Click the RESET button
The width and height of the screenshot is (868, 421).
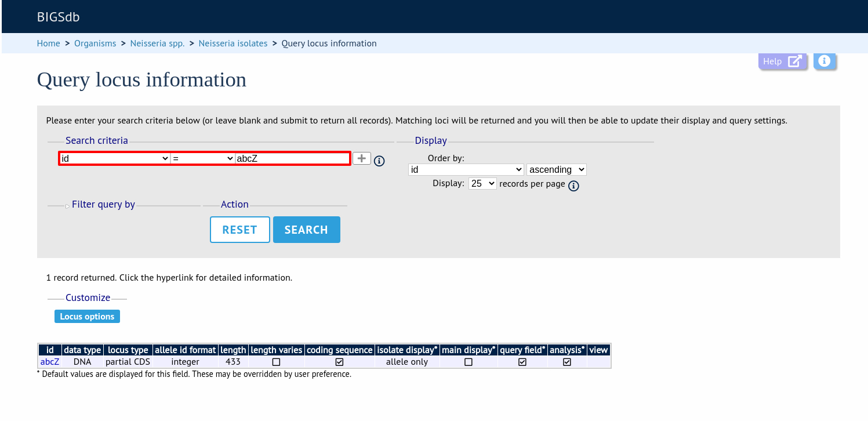[240, 230]
